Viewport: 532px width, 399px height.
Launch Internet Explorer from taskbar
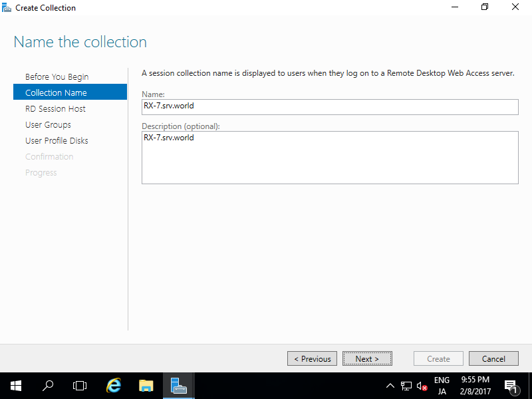113,386
